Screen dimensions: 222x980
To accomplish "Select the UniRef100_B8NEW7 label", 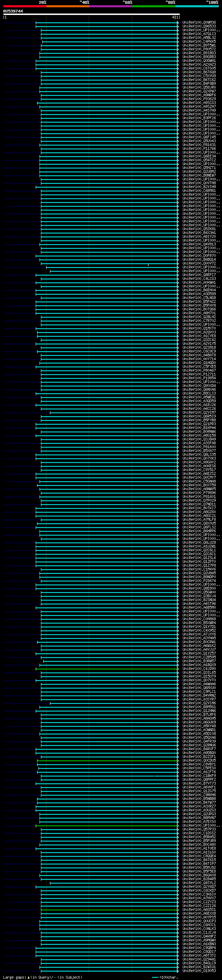I will [199, 175].
